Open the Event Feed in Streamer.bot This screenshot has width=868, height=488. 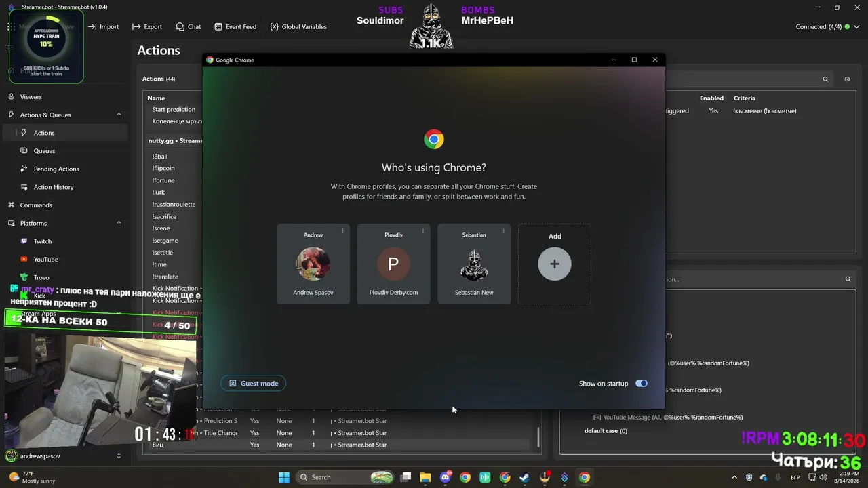tap(235, 26)
